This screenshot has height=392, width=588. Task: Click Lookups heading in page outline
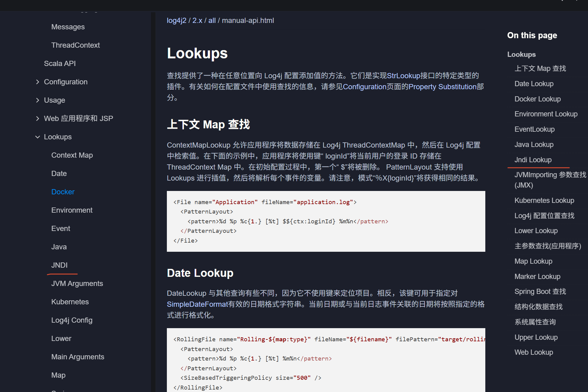(x=521, y=54)
